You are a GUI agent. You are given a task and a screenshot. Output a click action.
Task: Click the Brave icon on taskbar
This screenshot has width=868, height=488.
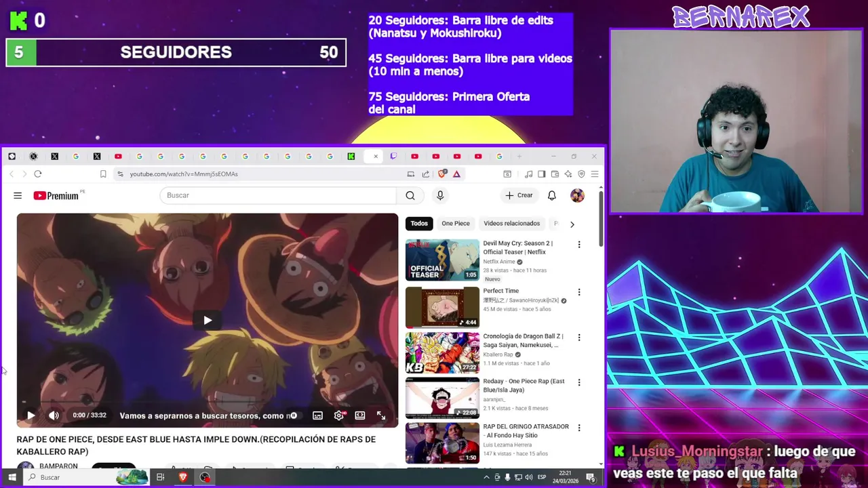tap(182, 477)
